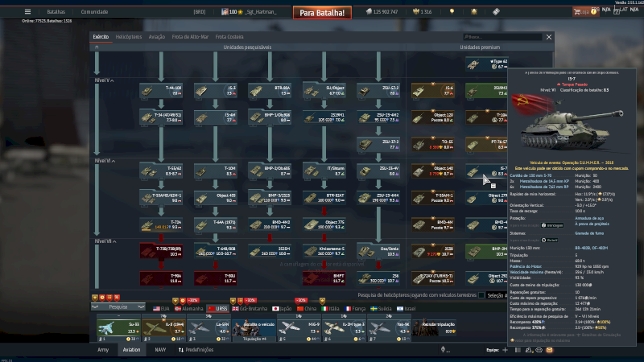Select the Su-33 crew slot aircraft
This screenshot has width=644, height=362.
click(x=118, y=328)
